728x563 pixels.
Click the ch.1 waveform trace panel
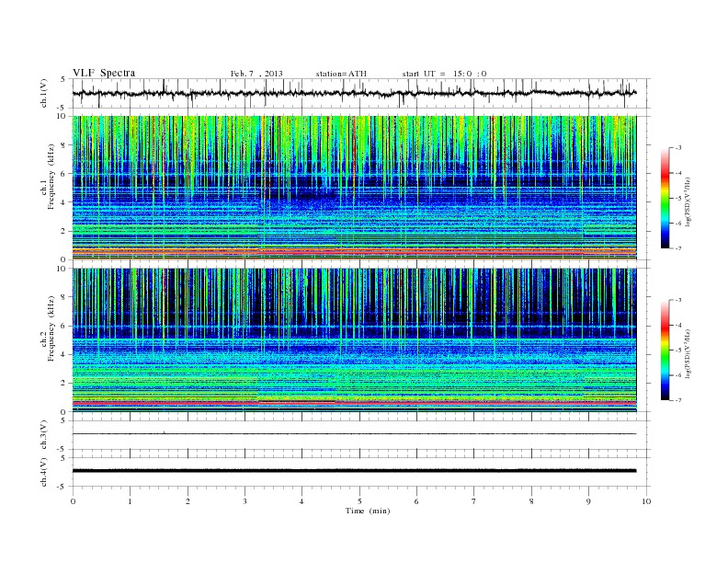pos(361,93)
